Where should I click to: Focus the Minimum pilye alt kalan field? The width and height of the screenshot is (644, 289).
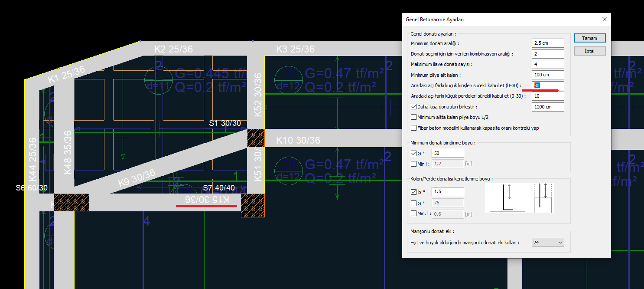click(x=548, y=75)
